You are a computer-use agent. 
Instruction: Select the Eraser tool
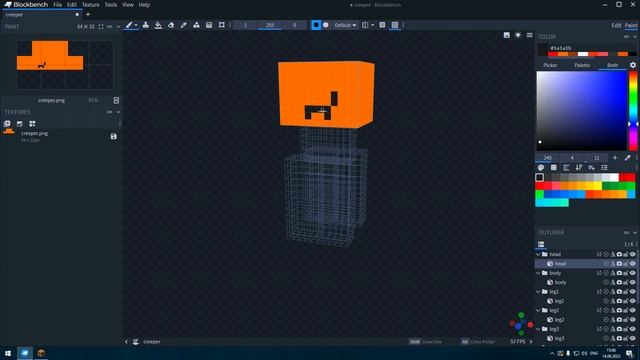171,25
